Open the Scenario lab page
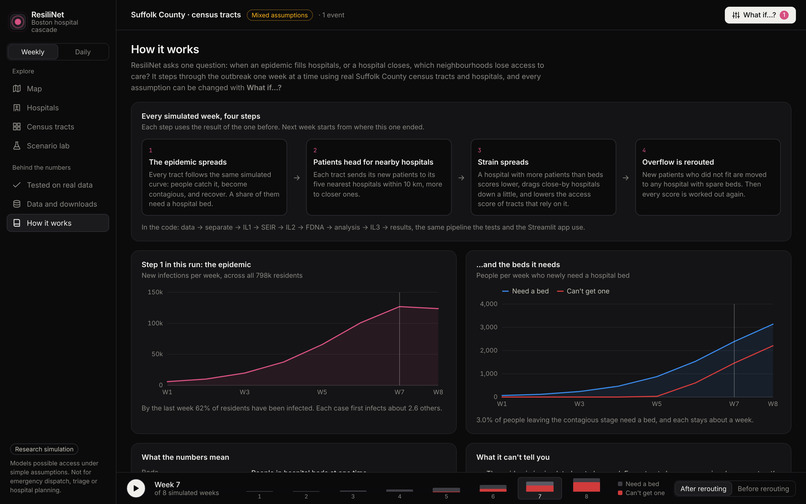Screen dimensions: 806x504 (58, 146)
